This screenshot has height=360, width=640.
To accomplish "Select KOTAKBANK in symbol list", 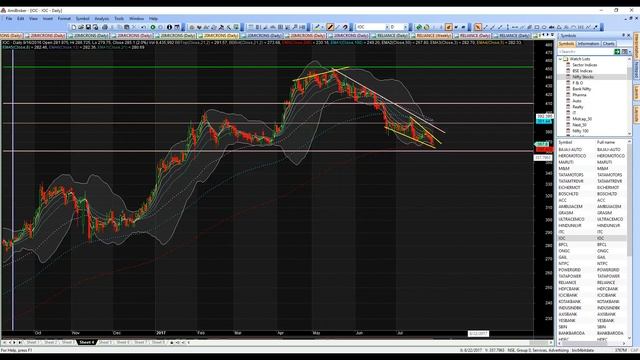I will 569,301.
